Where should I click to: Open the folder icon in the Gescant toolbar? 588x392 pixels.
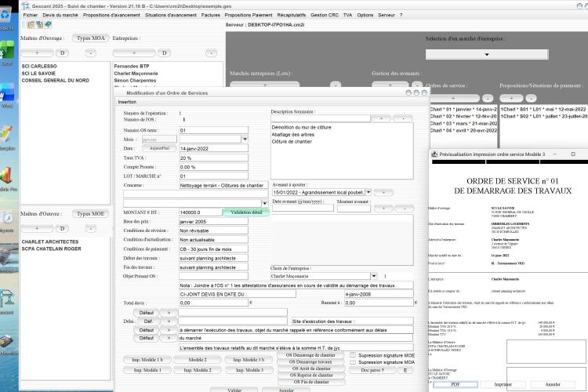tap(31, 25)
